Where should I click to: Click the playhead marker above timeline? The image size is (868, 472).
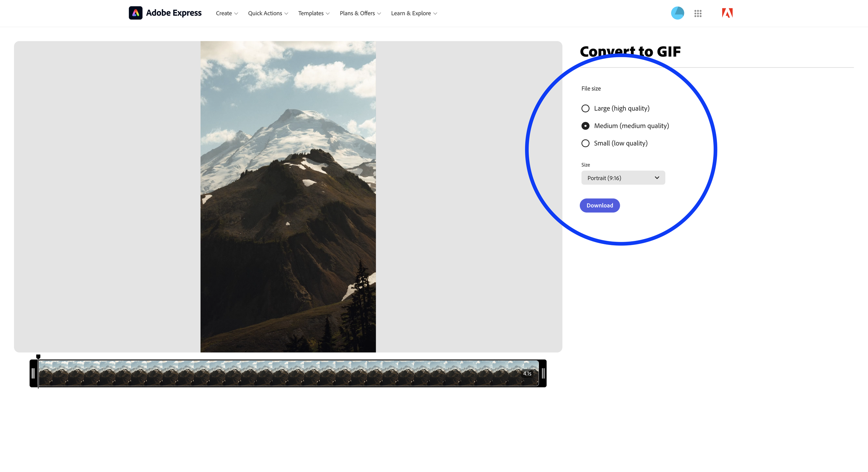point(38,357)
